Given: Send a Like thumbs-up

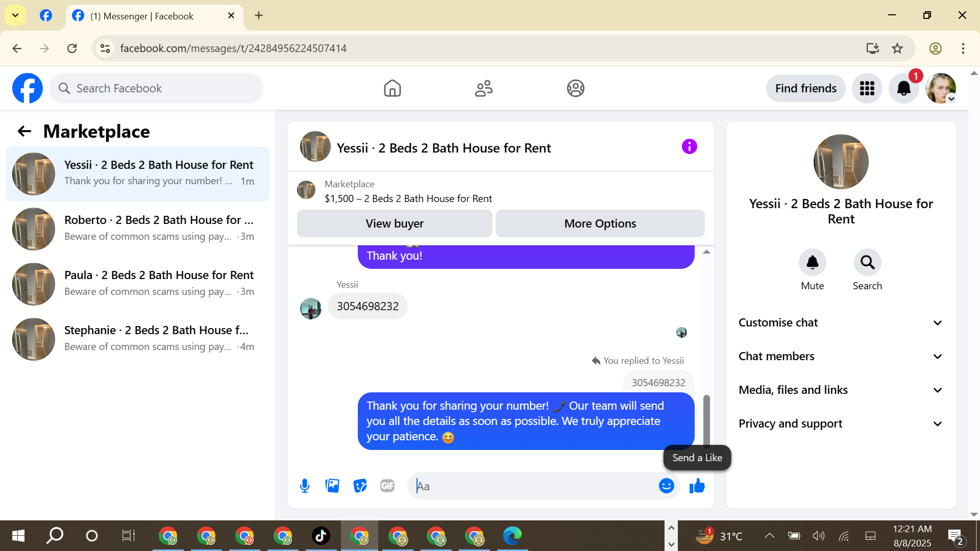Looking at the screenshot, I should [697, 486].
